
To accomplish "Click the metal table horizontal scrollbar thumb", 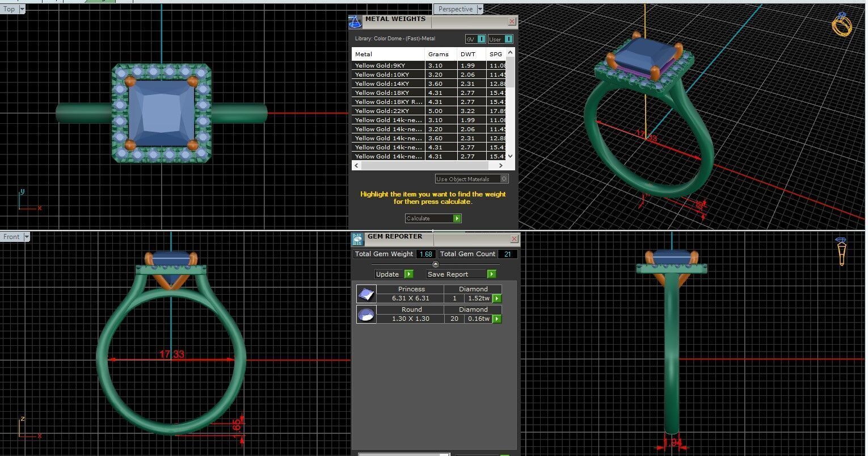I will click(424, 165).
